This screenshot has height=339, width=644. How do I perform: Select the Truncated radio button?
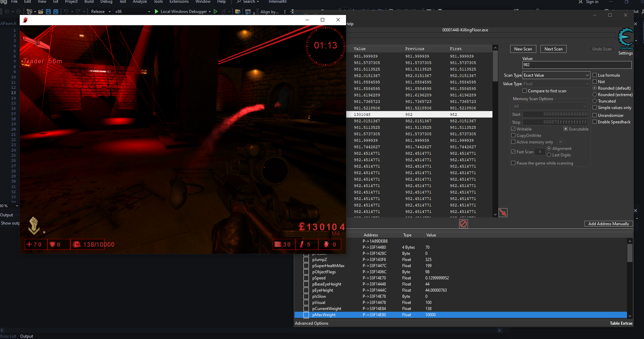[x=595, y=101]
